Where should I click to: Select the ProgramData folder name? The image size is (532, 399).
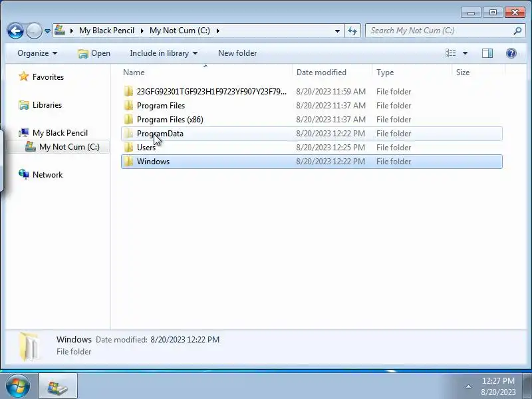point(160,134)
